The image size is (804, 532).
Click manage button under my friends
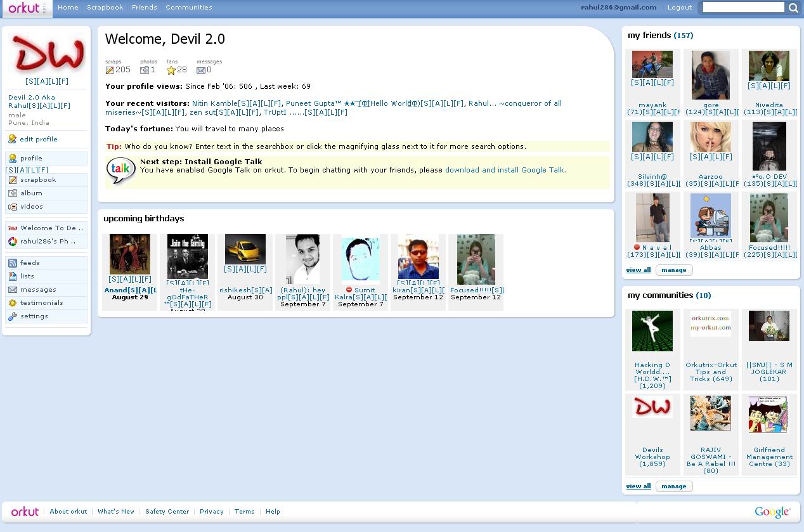[674, 270]
